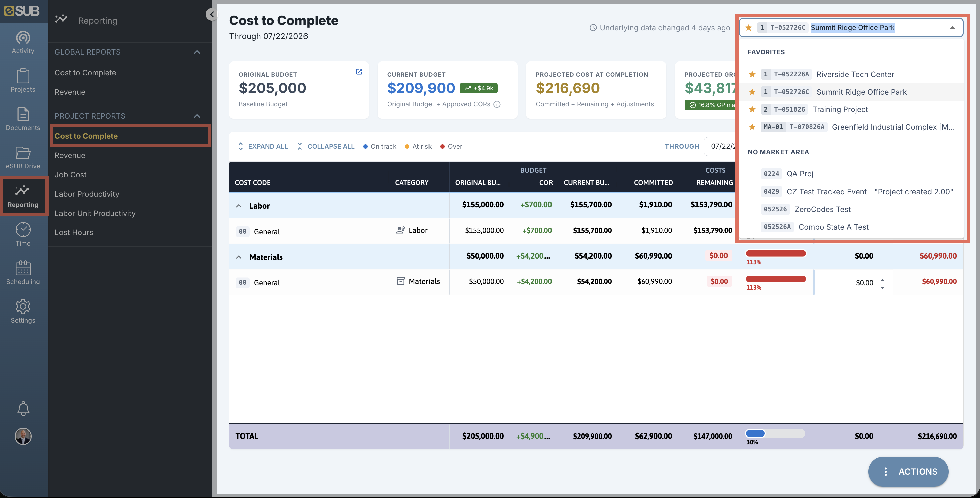Unfavorite Greenfield Industrial Complex via its star
The image size is (980, 498).
pos(752,127)
